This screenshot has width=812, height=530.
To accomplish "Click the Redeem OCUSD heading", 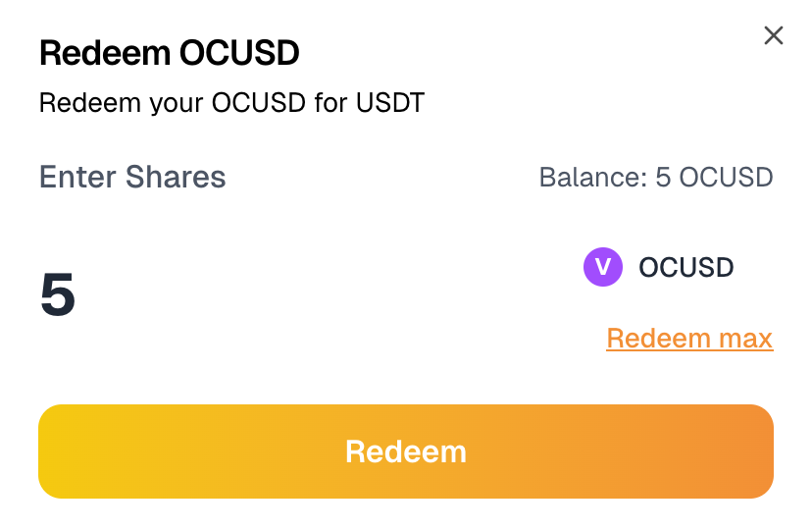I will click(x=169, y=53).
